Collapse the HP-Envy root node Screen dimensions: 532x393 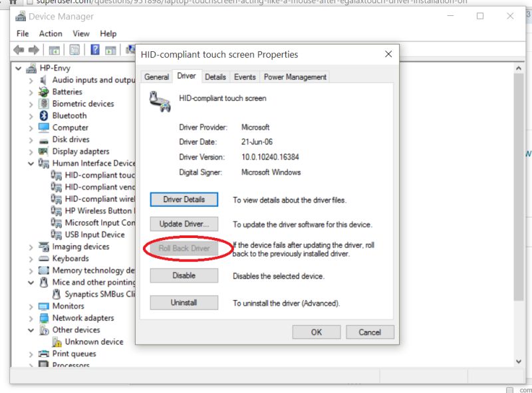coord(19,68)
